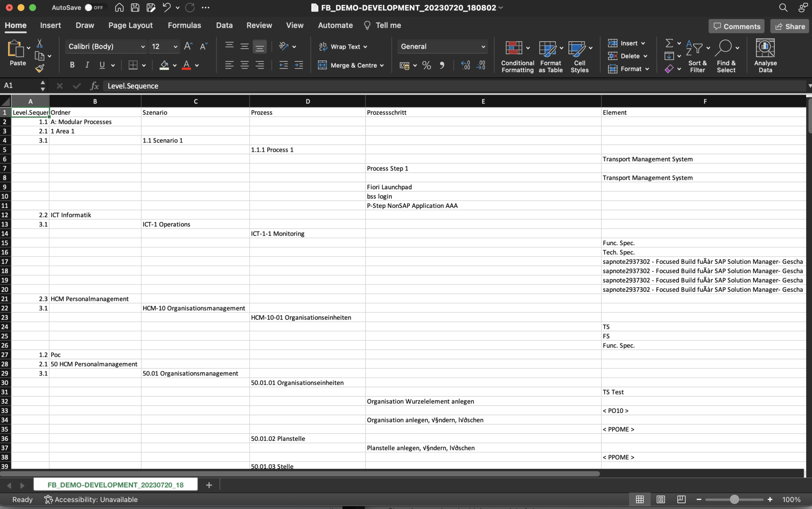Click the Cut scissors icon

(40, 44)
